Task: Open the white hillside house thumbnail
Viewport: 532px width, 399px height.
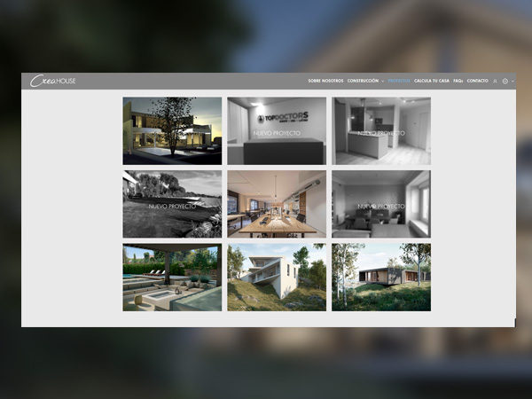Action: pyautogui.click(x=277, y=278)
